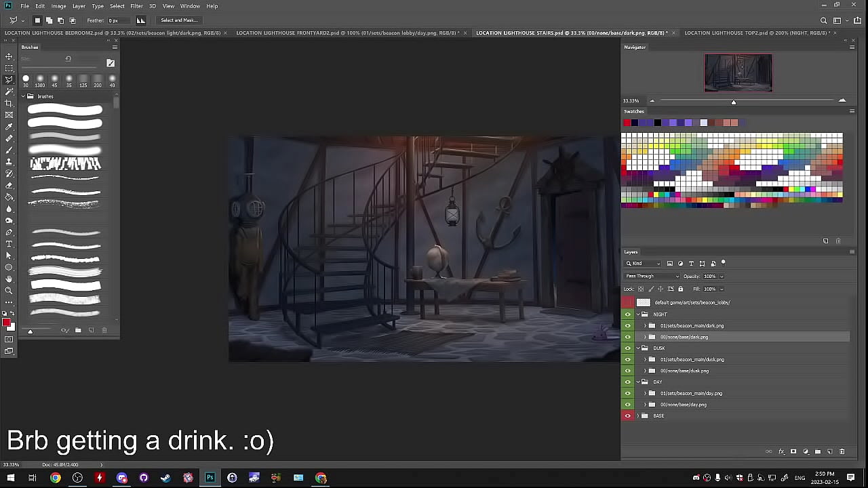Open Steam from the taskbar
Image resolution: width=868 pixels, height=488 pixels.
165,478
